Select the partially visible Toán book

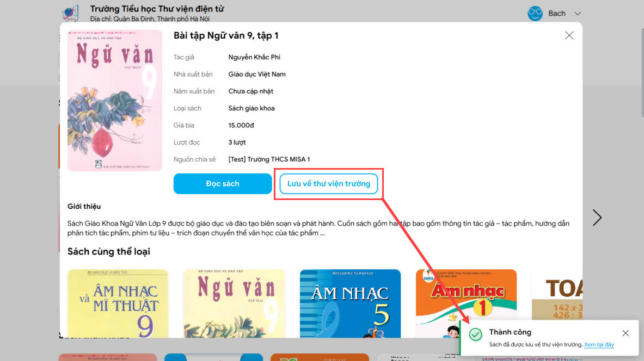[x=557, y=295]
